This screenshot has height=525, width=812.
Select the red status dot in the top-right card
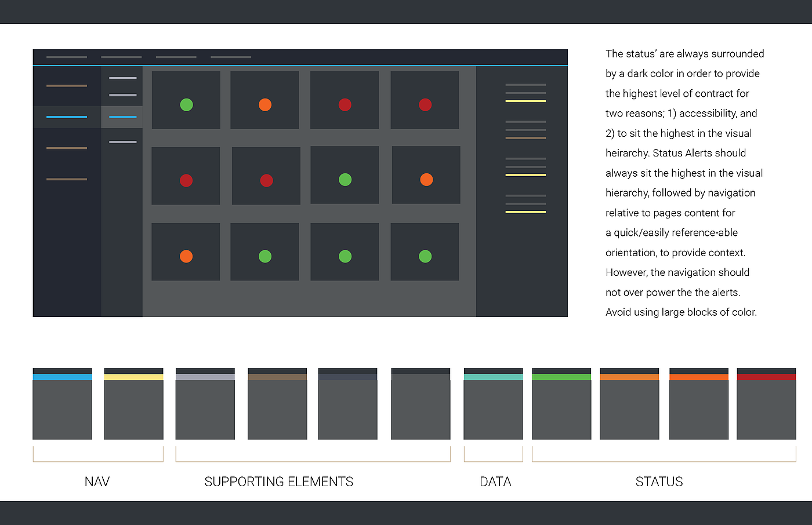click(x=425, y=105)
